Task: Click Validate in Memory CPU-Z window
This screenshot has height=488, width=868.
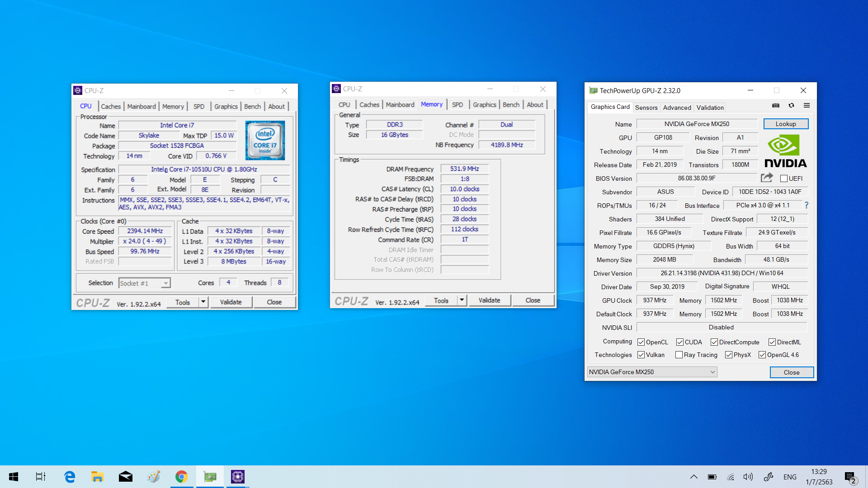Action: pyautogui.click(x=489, y=300)
